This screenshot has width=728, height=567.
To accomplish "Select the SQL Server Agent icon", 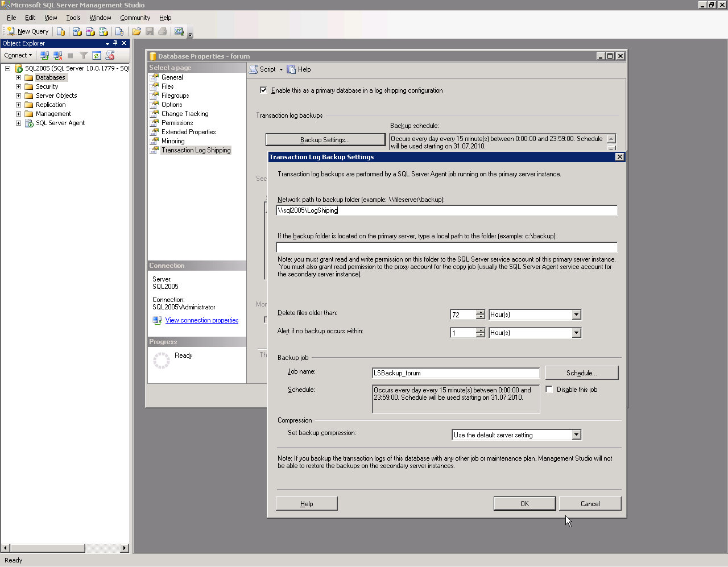I will (28, 123).
